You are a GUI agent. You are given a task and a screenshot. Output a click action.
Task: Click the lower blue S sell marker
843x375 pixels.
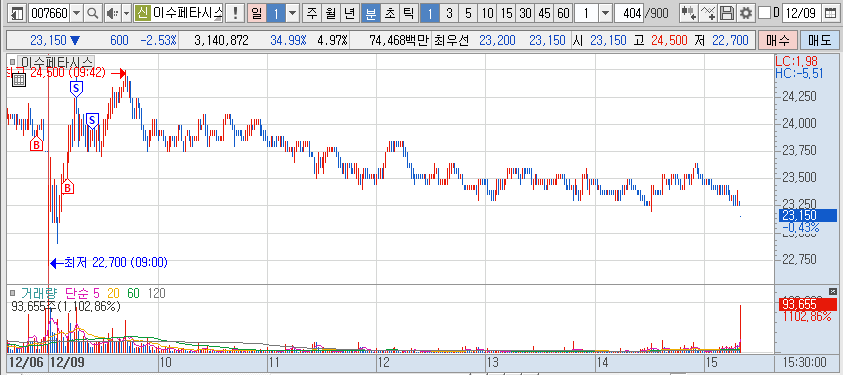pyautogui.click(x=92, y=120)
